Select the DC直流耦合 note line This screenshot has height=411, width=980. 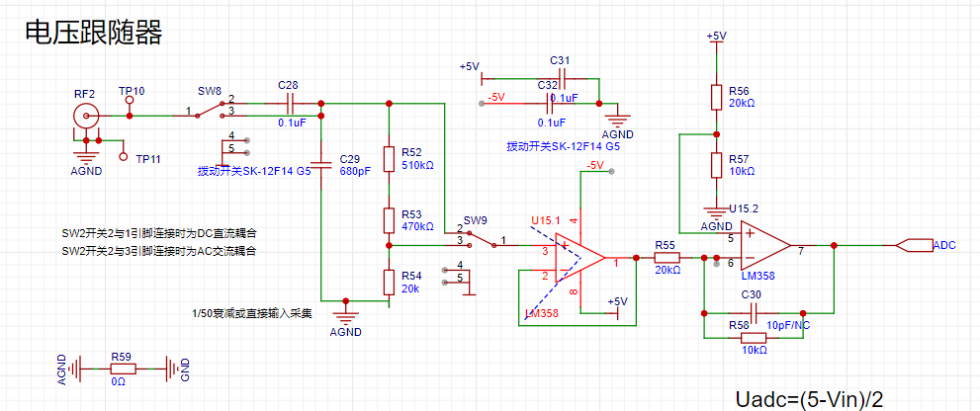coord(159,233)
